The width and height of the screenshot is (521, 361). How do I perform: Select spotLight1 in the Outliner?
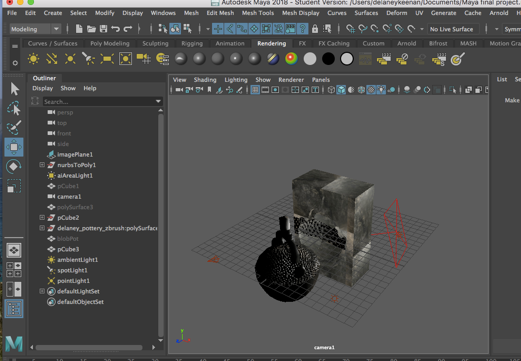72,270
